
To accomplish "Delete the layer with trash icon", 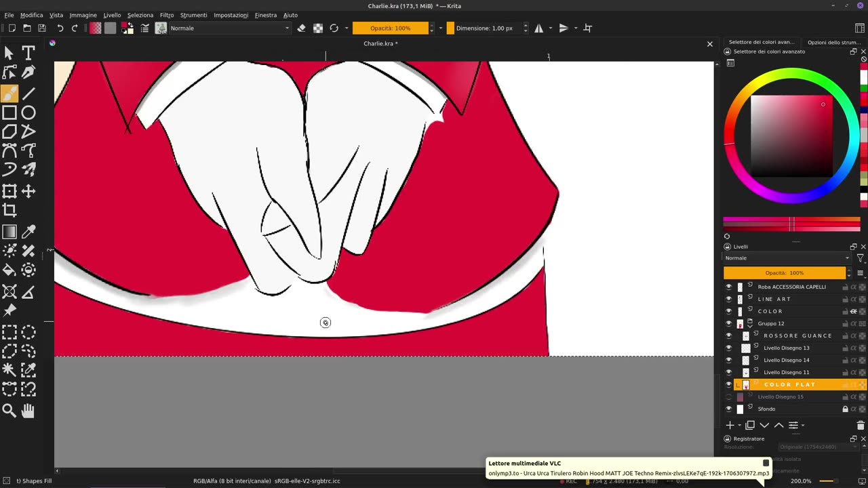I will coord(861,425).
